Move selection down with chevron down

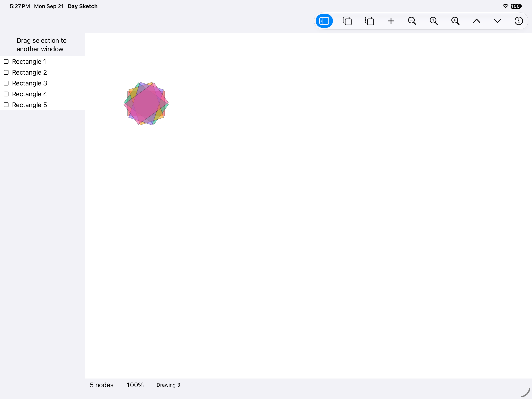point(498,21)
